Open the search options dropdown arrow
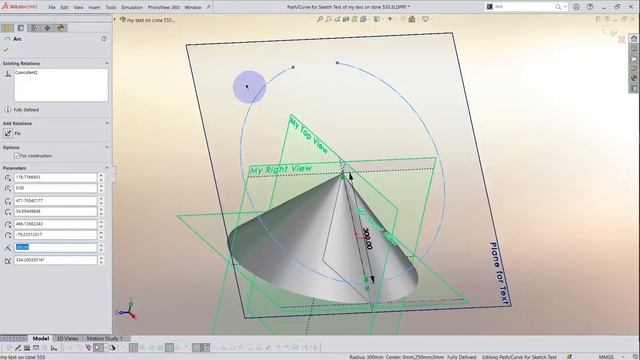 pos(565,7)
